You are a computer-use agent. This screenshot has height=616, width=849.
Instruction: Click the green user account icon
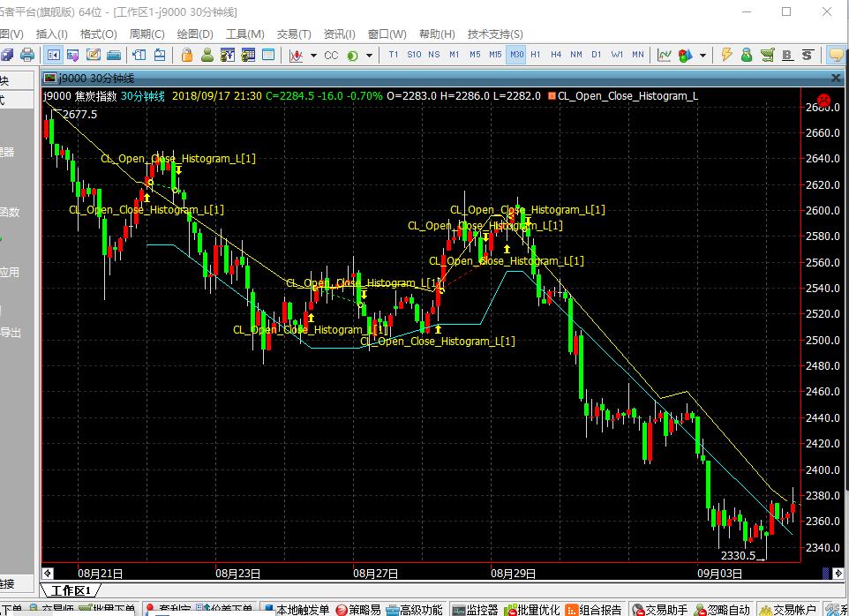(x=207, y=55)
